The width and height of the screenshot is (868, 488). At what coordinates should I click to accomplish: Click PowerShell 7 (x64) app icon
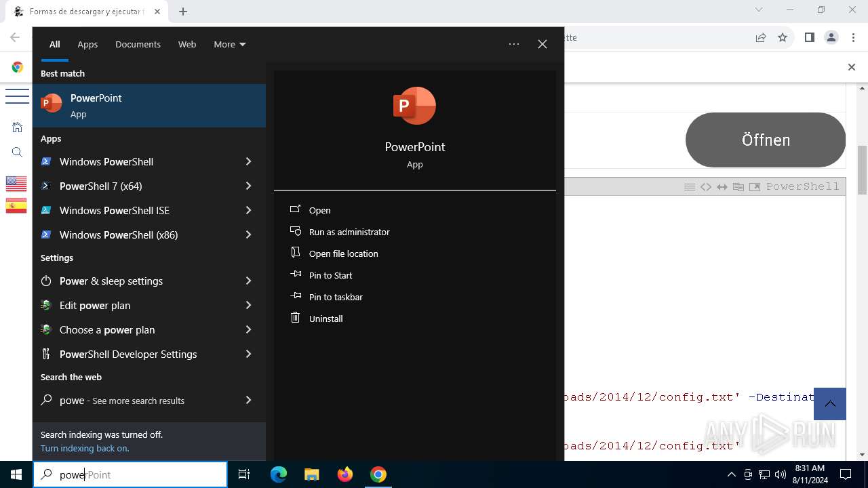click(x=46, y=186)
